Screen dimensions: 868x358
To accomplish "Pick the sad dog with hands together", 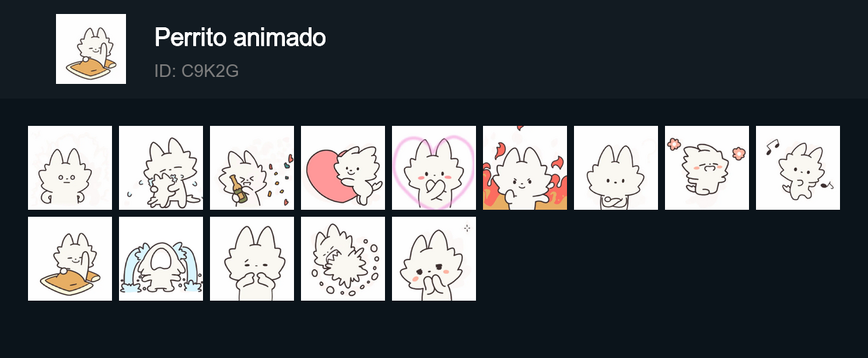I will [252, 259].
